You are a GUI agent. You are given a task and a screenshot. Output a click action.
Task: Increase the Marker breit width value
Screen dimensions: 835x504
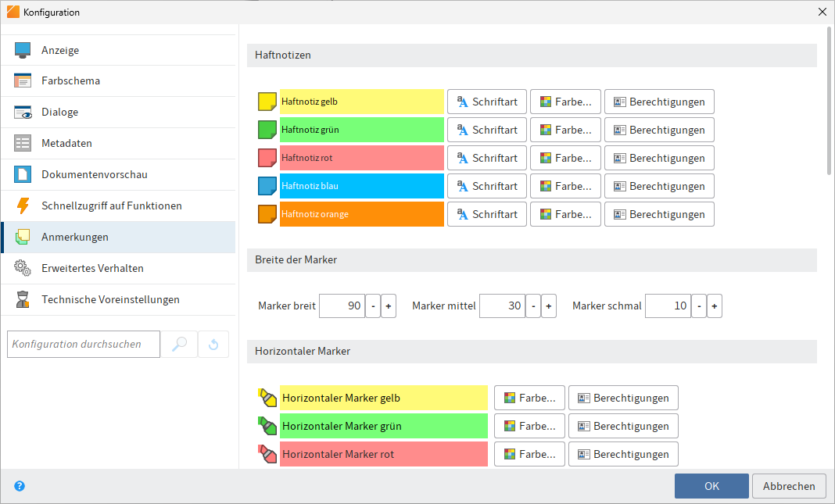coord(389,306)
